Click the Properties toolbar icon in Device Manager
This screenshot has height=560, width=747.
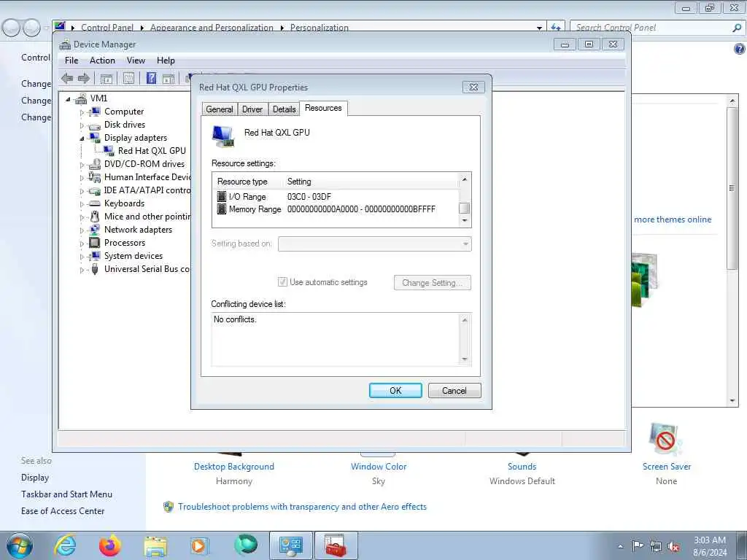128,79
